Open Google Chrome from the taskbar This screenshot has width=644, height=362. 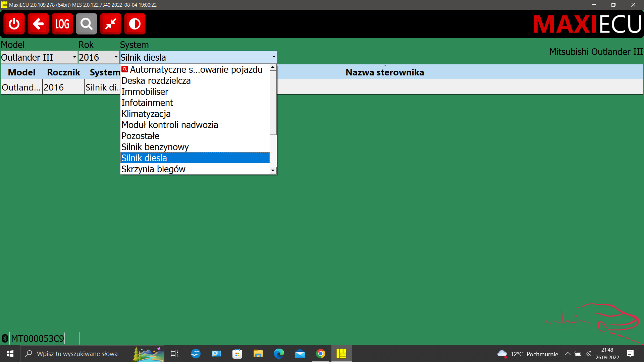click(x=321, y=354)
